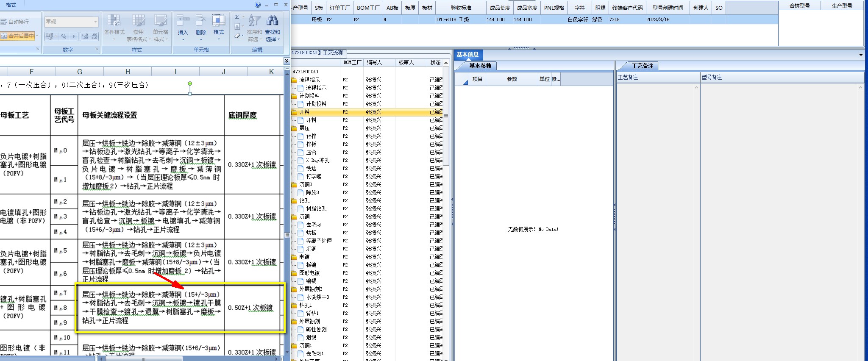
Task: Apply comma style icon
Action: point(74,36)
